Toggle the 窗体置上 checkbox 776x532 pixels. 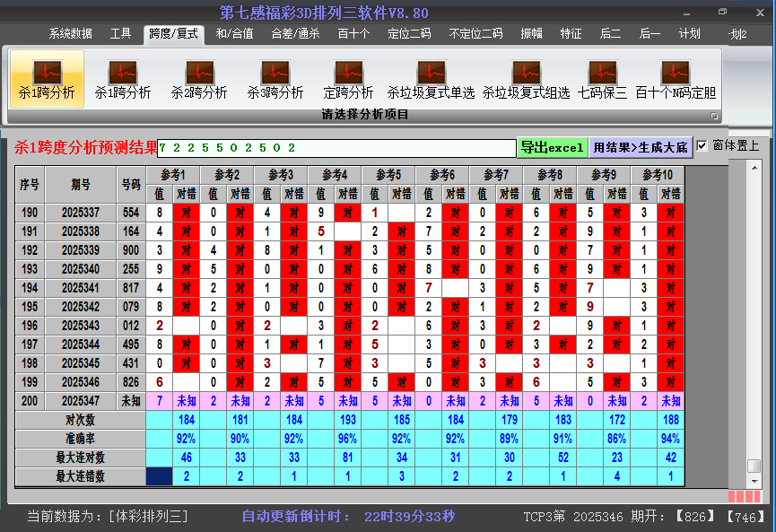(702, 145)
